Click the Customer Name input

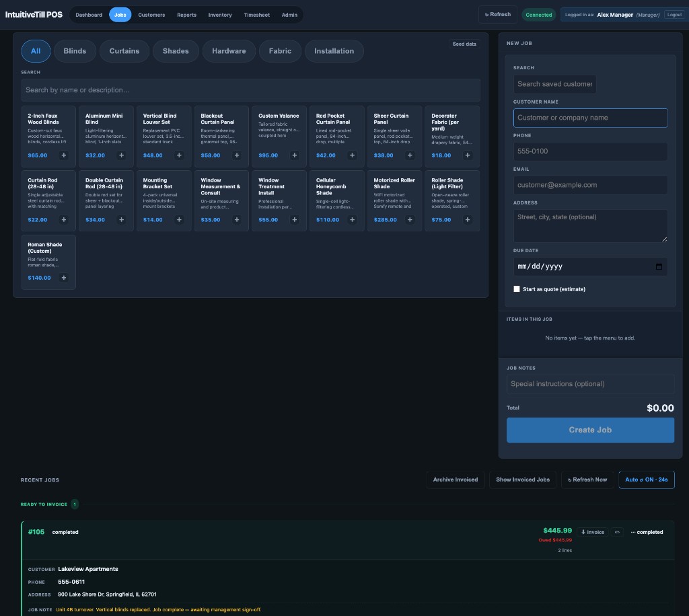pos(590,118)
